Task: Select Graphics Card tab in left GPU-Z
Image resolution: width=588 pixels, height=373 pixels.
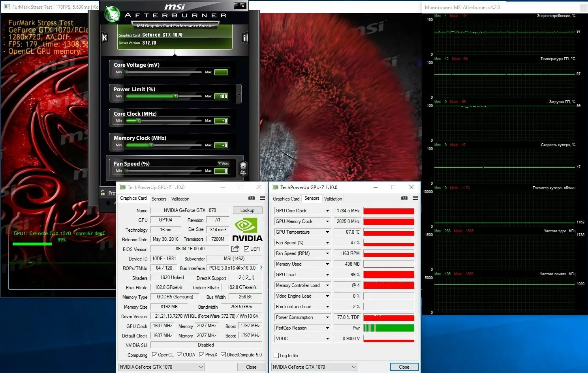Action: [x=133, y=198]
